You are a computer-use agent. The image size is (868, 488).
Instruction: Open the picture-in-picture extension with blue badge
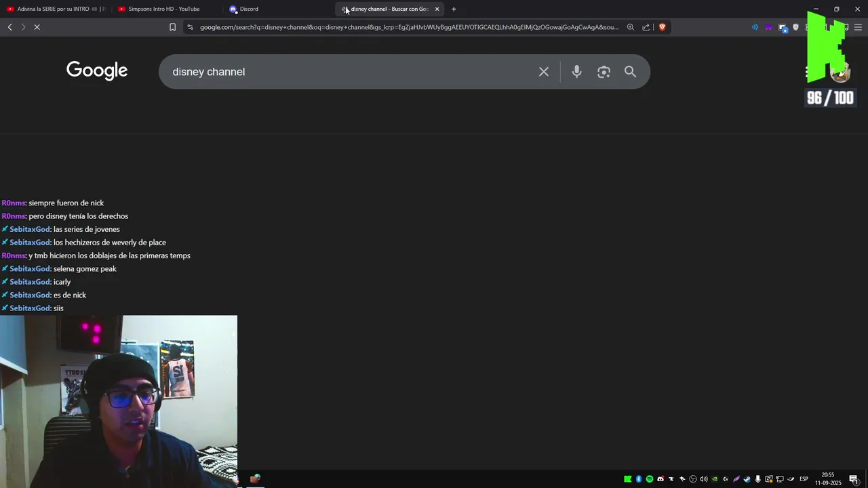[783, 28]
